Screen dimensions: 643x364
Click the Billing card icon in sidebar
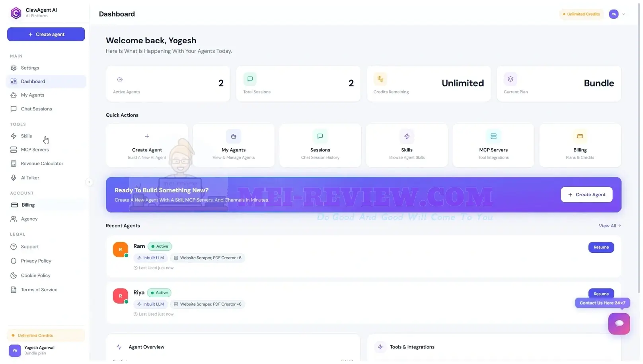click(14, 205)
